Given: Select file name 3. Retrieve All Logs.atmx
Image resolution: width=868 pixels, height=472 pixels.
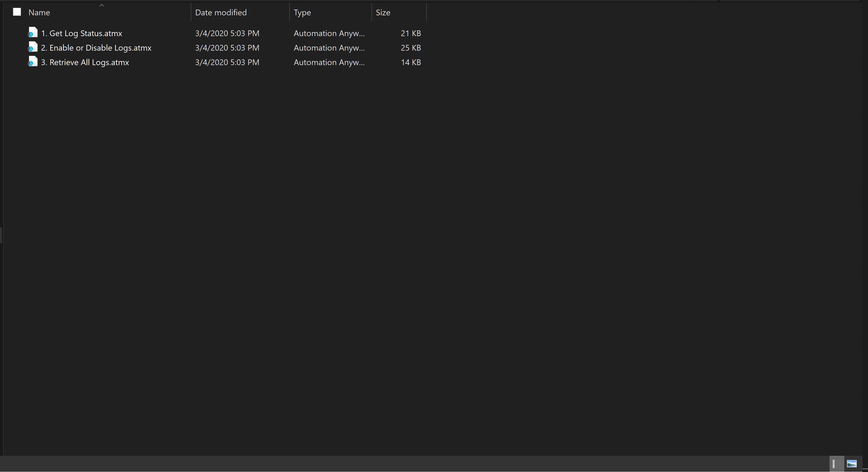Looking at the screenshot, I should [x=85, y=62].
